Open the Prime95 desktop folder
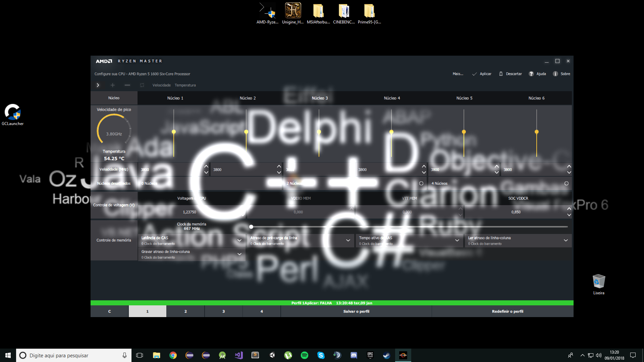644x362 pixels. point(369,14)
